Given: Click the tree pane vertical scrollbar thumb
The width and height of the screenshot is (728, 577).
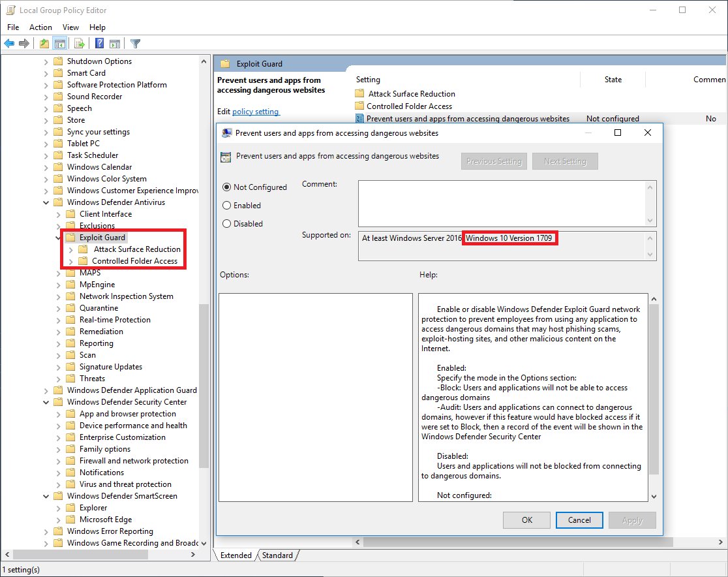Looking at the screenshot, I should click(x=204, y=386).
